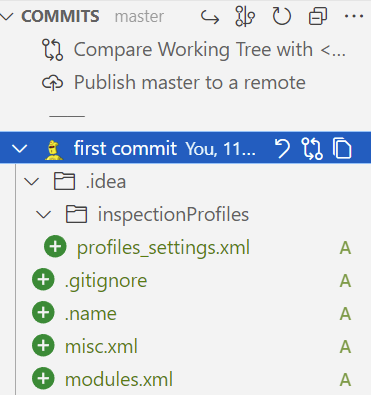
Task: Open misc.xml in the commit file list
Action: pyautogui.click(x=101, y=346)
